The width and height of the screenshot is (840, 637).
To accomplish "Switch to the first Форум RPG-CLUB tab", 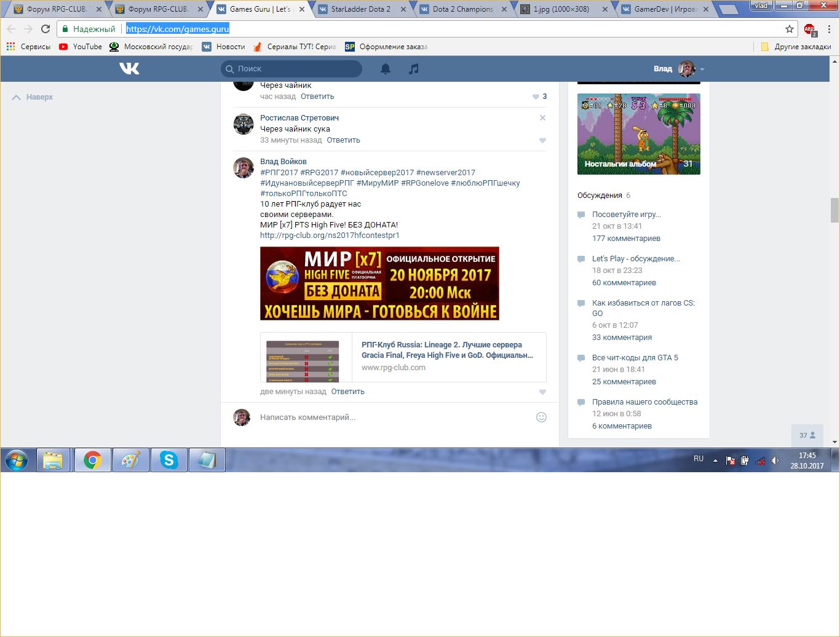I will [56, 9].
